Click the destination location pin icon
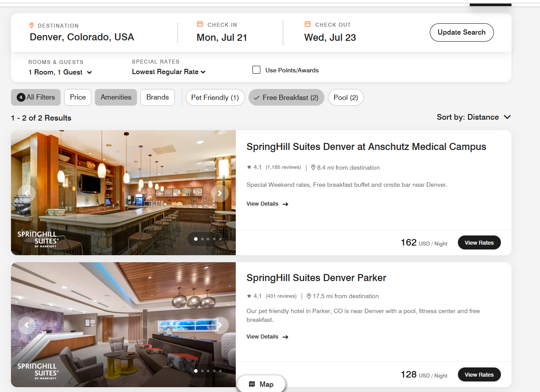 tap(32, 25)
